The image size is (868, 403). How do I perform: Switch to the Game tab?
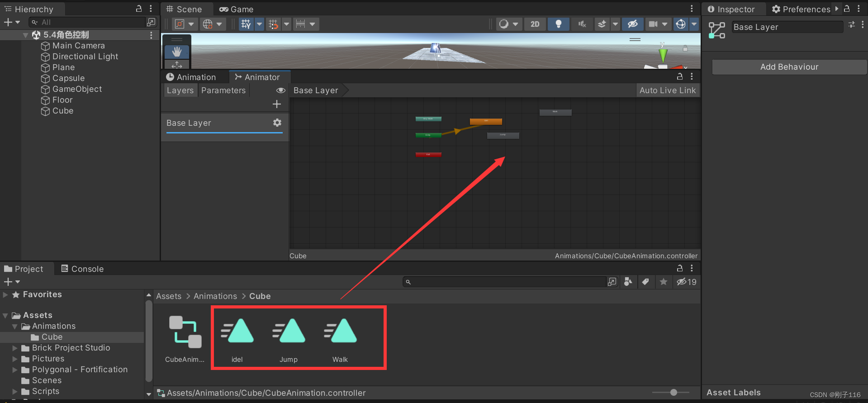[237, 9]
